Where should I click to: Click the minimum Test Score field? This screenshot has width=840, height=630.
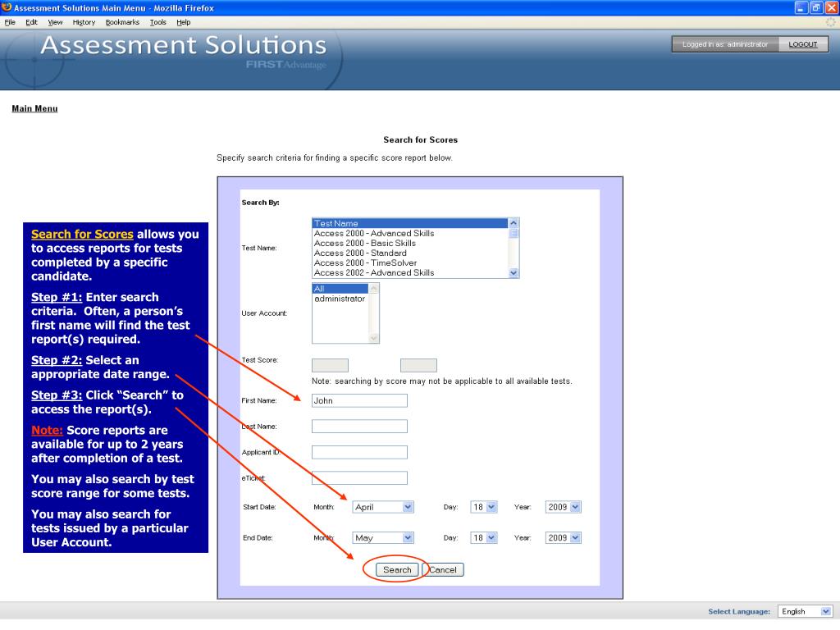(x=330, y=365)
